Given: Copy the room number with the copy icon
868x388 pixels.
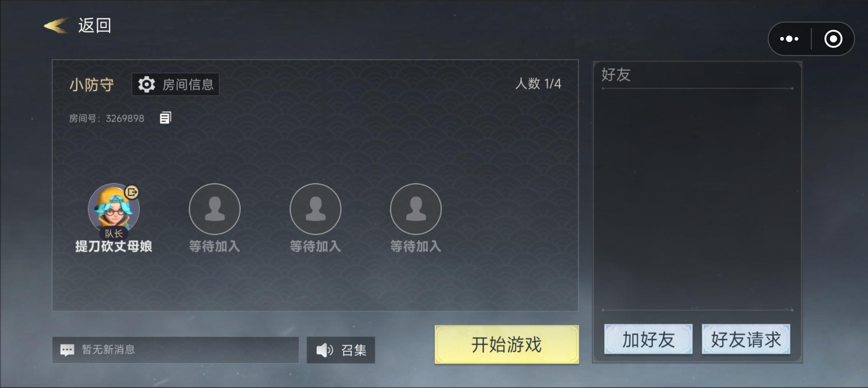Looking at the screenshot, I should click(x=165, y=117).
